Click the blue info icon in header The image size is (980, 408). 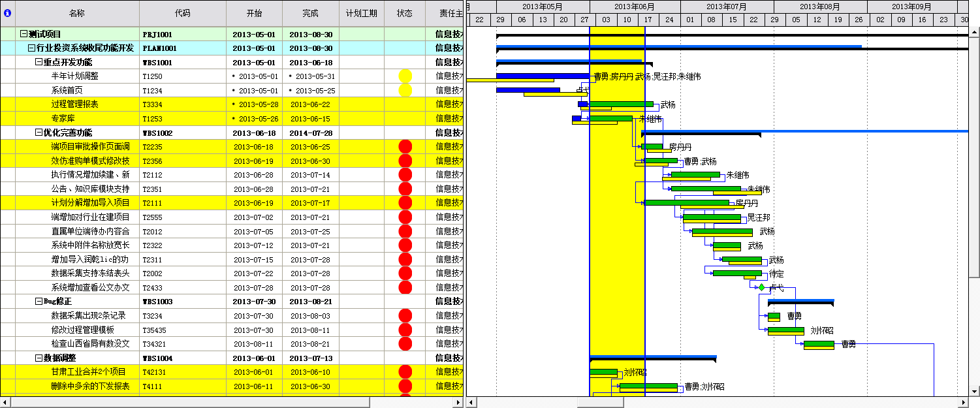click(7, 13)
